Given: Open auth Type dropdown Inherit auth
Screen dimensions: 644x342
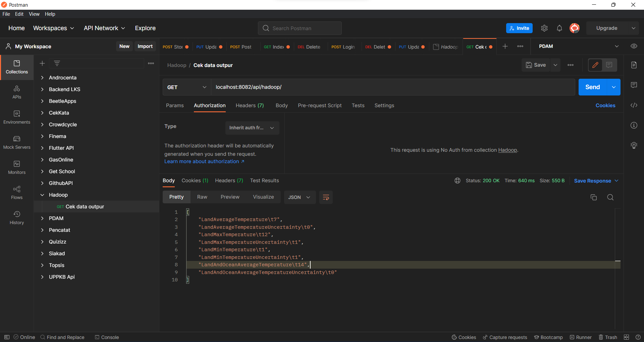Looking at the screenshot, I should 252,128.
